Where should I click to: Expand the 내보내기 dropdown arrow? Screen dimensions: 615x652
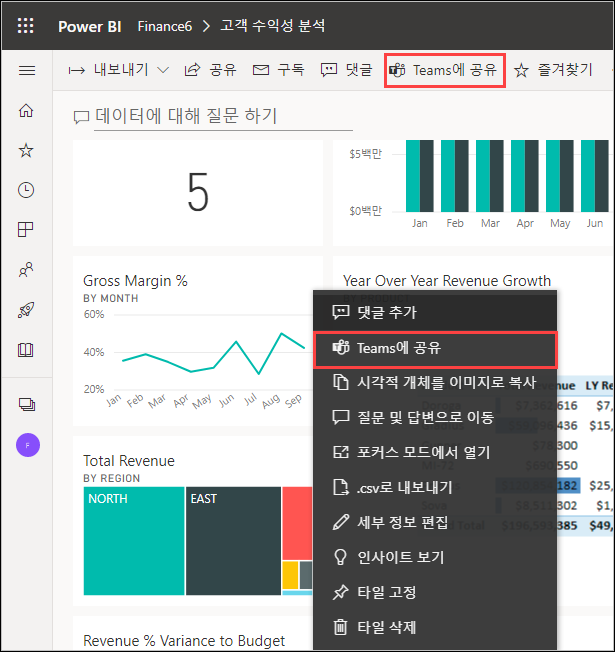tap(163, 70)
